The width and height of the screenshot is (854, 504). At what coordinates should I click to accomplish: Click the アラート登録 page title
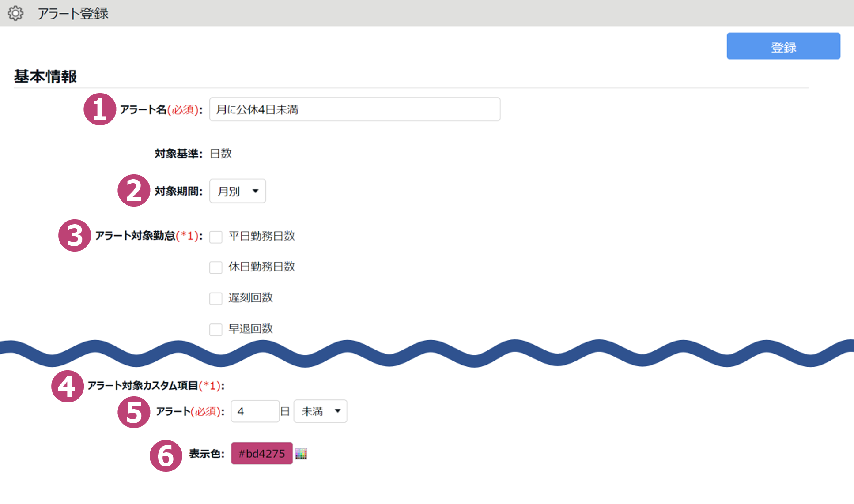pyautogui.click(x=73, y=13)
